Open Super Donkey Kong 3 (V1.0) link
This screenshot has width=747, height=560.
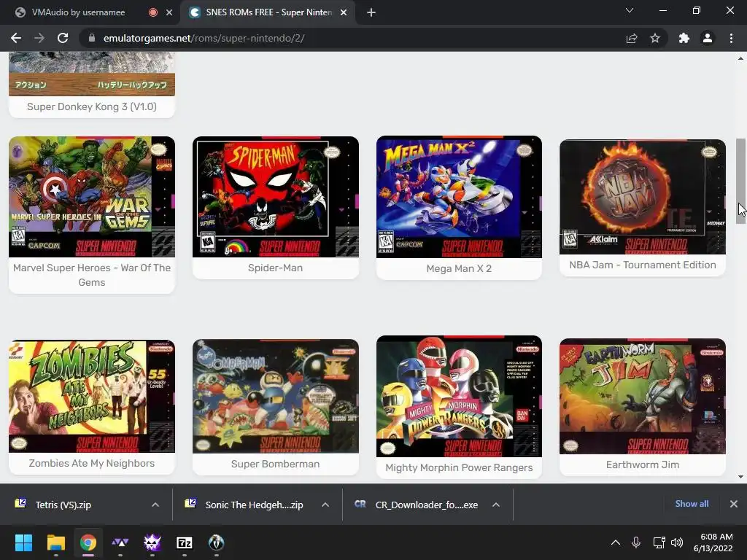(92, 106)
